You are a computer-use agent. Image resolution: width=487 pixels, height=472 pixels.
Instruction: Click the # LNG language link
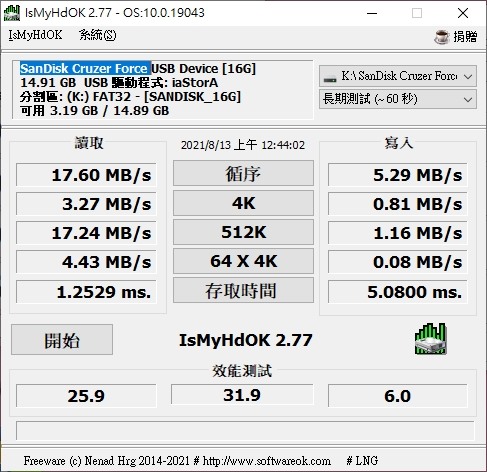click(362, 461)
